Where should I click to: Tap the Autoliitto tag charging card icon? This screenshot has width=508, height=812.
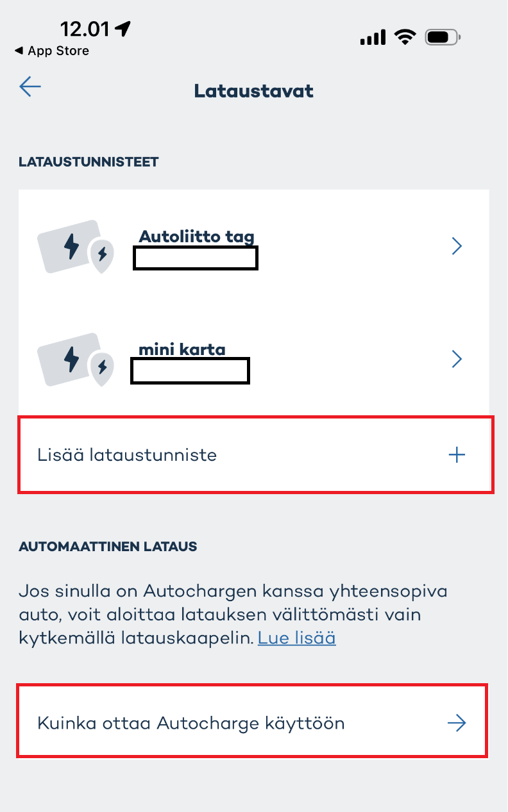(x=75, y=247)
